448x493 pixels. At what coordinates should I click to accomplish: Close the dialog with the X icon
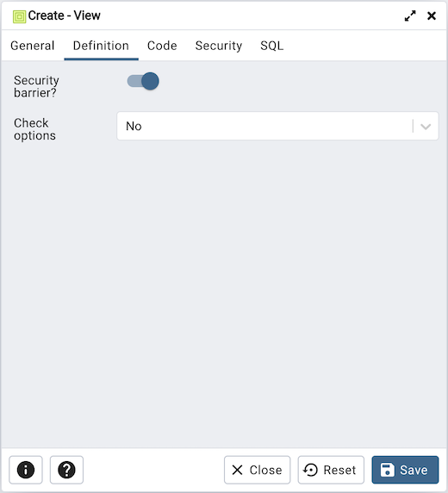[x=432, y=16]
